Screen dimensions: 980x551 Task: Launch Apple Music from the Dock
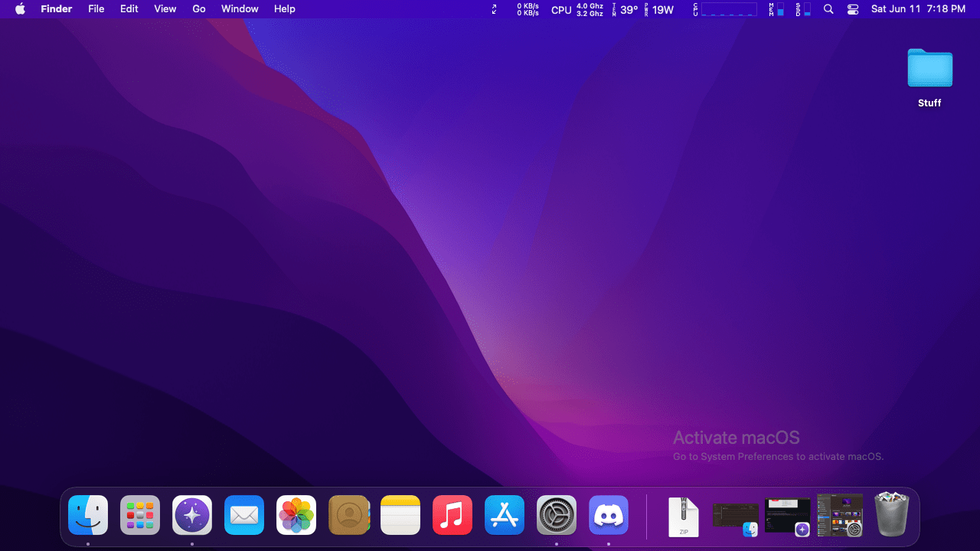point(452,515)
